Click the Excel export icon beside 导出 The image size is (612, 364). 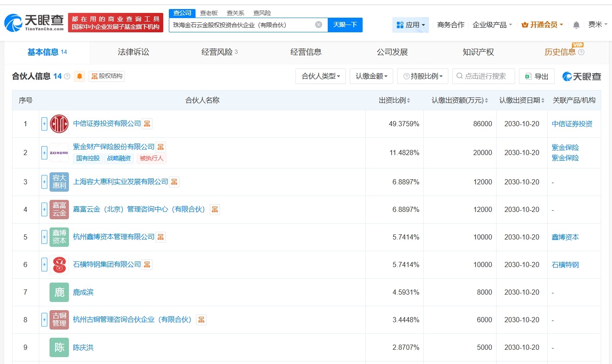(x=528, y=76)
